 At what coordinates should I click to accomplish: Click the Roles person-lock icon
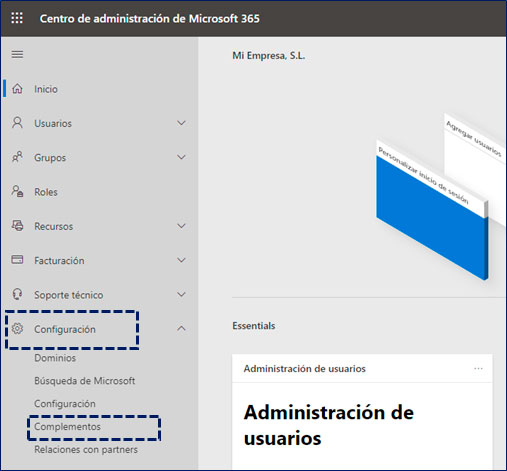(17, 191)
